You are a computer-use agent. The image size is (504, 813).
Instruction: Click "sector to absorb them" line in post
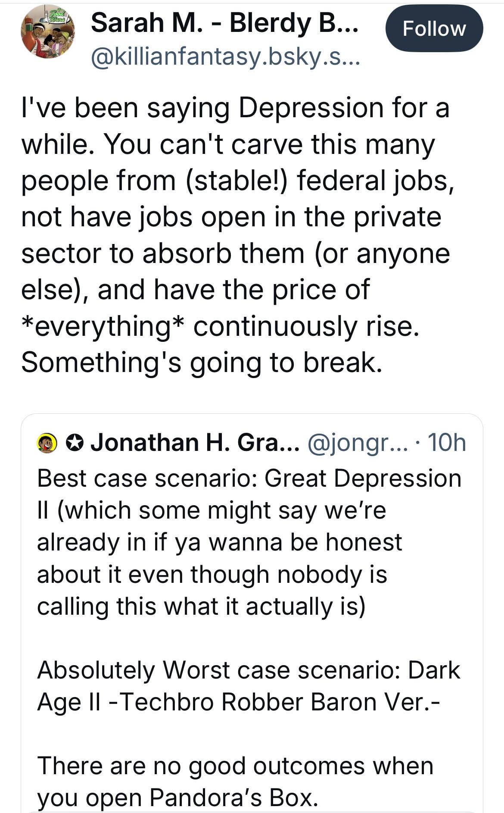pos(163,253)
